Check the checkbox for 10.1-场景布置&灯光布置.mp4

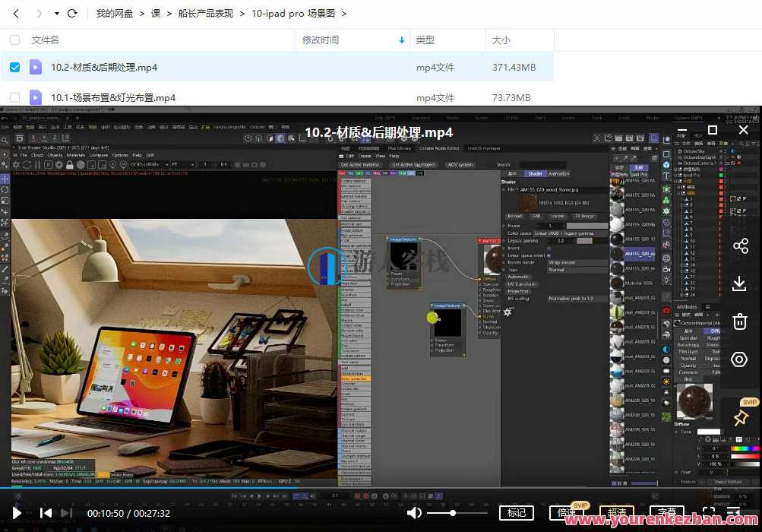click(x=14, y=97)
